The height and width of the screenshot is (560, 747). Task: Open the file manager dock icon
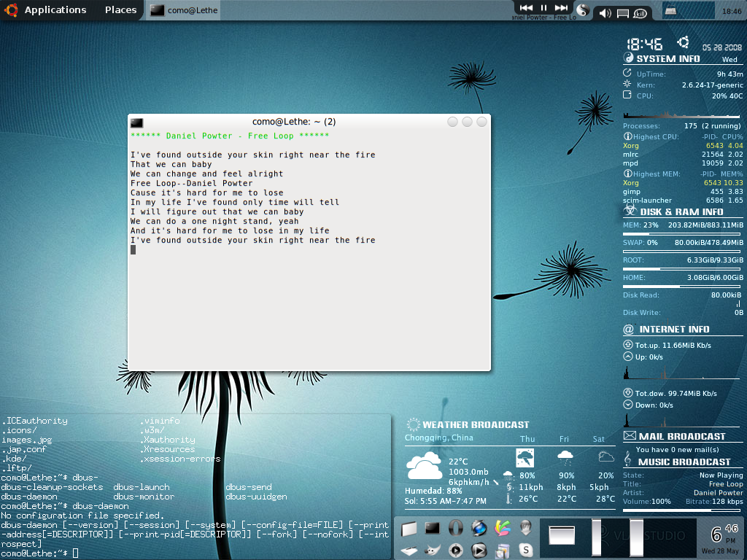coord(409,529)
